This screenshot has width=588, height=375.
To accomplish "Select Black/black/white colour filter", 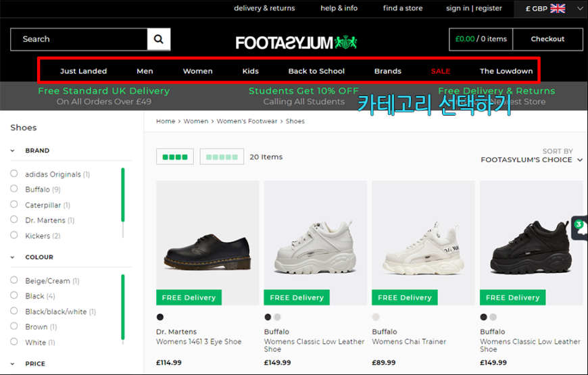I will 14,311.
